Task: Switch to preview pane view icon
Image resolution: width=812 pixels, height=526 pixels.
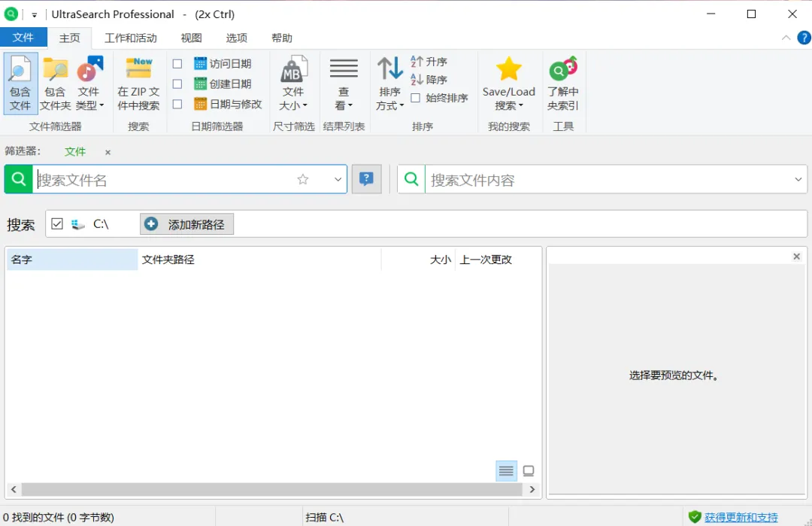Action: coord(529,470)
